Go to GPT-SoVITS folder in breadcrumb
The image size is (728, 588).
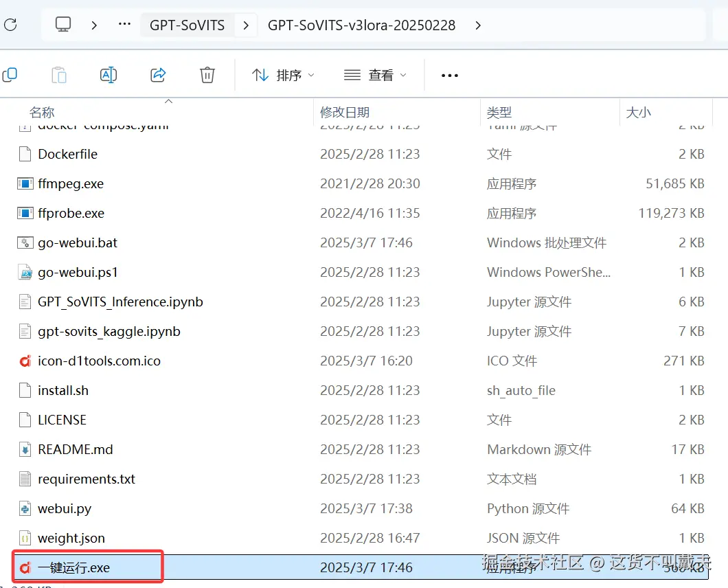[187, 25]
